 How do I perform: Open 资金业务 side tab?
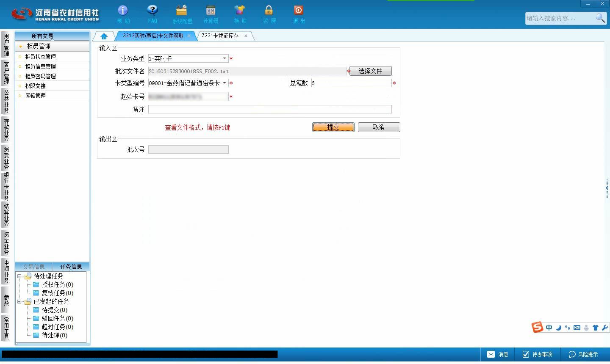pyautogui.click(x=6, y=243)
